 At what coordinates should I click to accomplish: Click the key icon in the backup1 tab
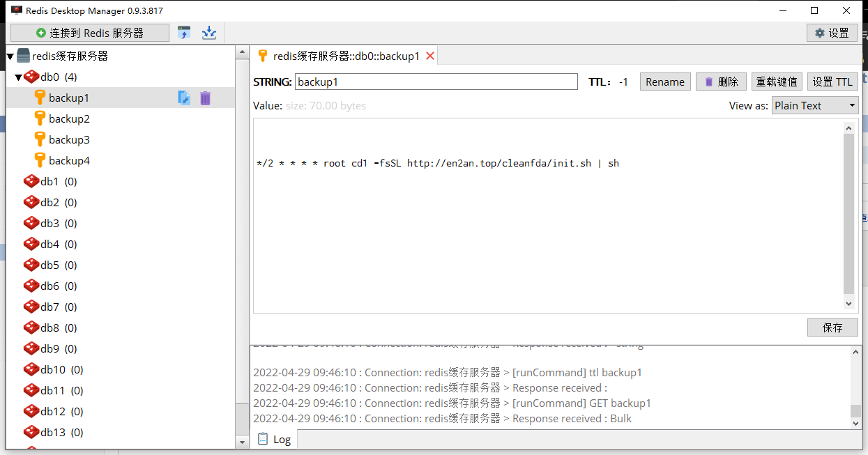click(x=263, y=56)
